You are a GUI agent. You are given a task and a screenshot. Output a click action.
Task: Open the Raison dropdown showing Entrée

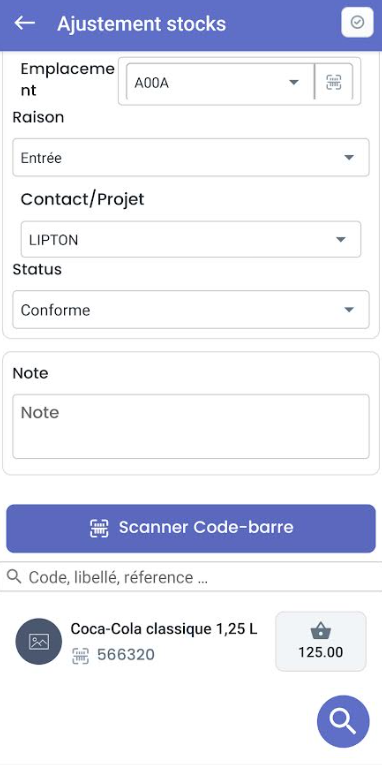click(x=191, y=158)
